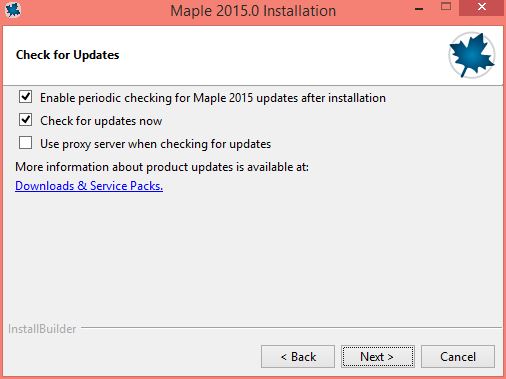506x379 pixels.
Task: Click the Check for updates now label
Action: pyautogui.click(x=101, y=121)
